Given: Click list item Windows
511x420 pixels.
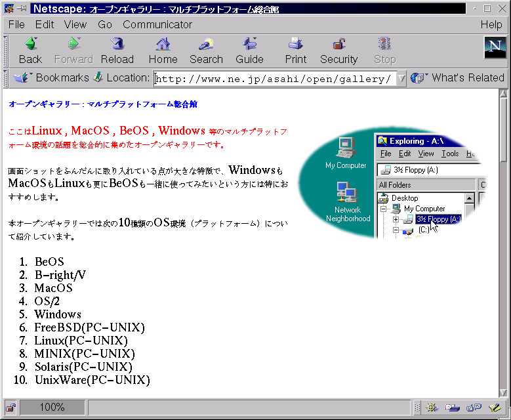Looking at the screenshot, I should (58, 314).
